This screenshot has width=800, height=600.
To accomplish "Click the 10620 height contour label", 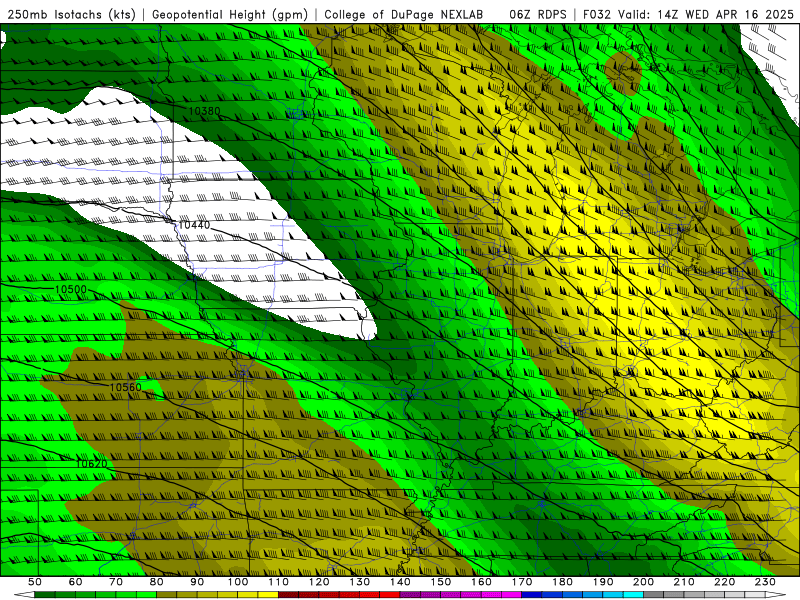I will pos(92,464).
